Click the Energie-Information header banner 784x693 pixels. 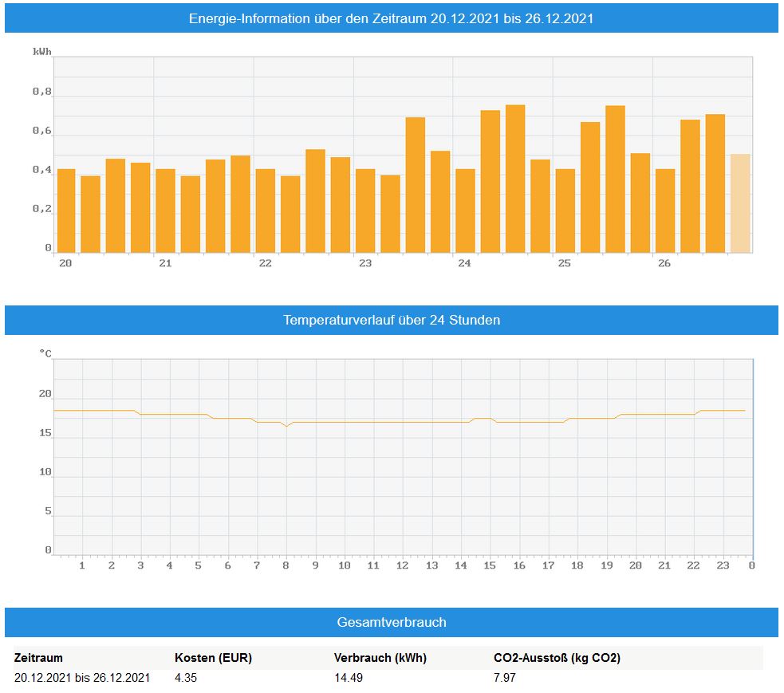click(x=392, y=18)
